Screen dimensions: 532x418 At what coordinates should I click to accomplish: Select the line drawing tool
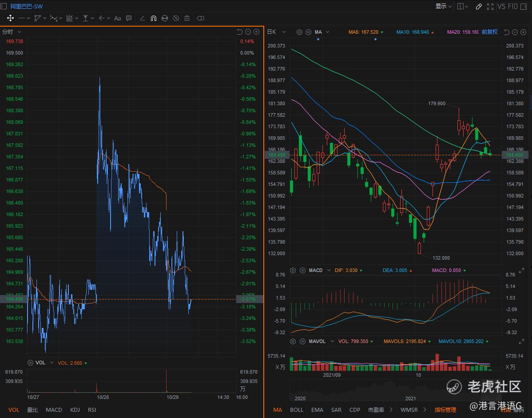[22, 18]
